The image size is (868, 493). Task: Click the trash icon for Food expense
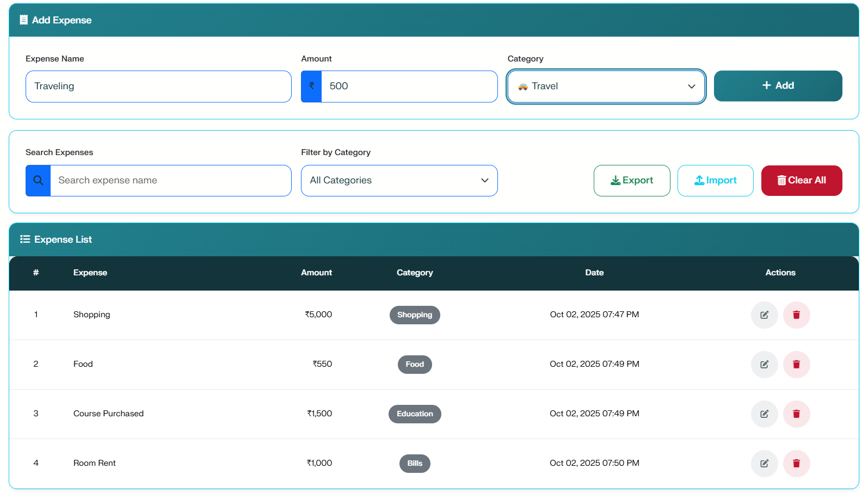[x=796, y=365]
